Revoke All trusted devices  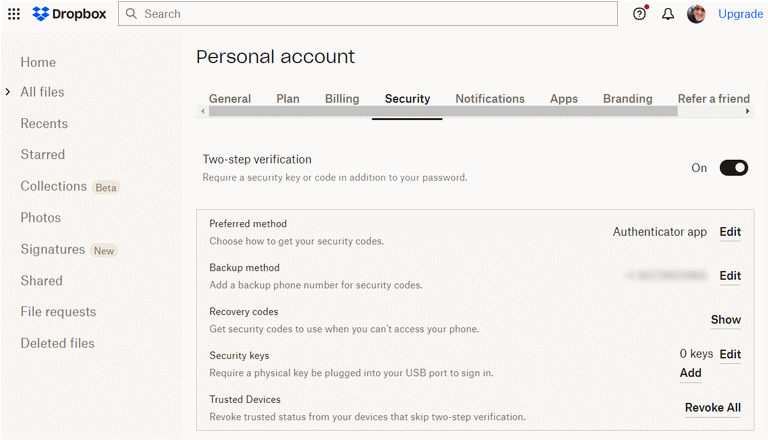point(712,408)
